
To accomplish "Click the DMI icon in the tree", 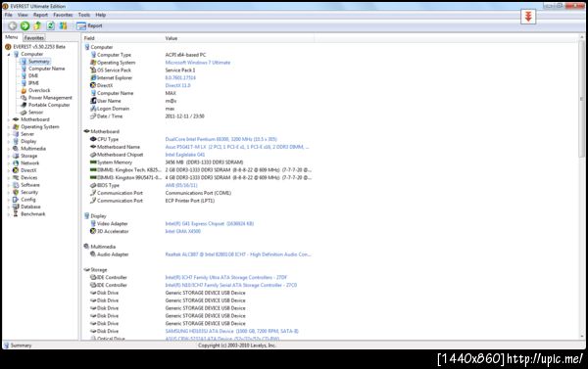I will click(24, 75).
